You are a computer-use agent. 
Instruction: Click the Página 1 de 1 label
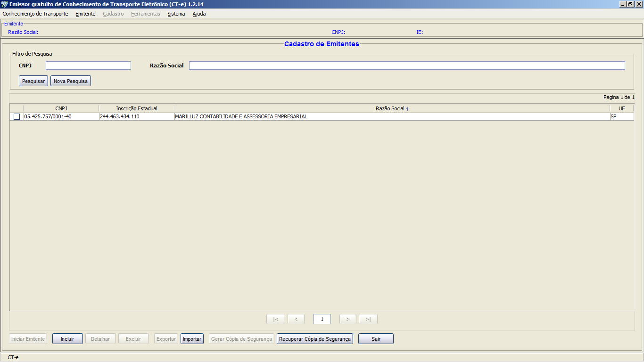point(619,97)
